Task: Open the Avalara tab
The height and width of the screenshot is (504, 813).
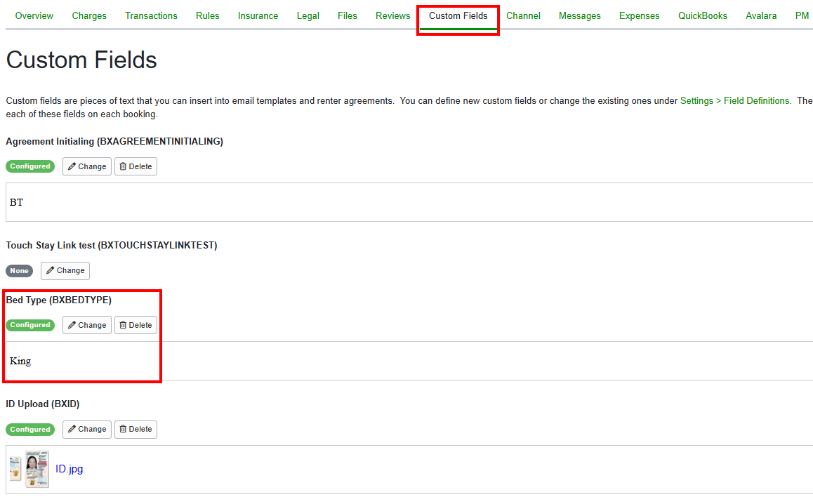Action: (761, 15)
